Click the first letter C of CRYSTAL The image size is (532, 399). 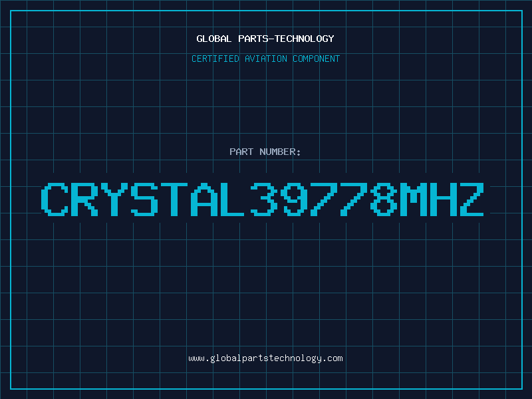coord(55,199)
